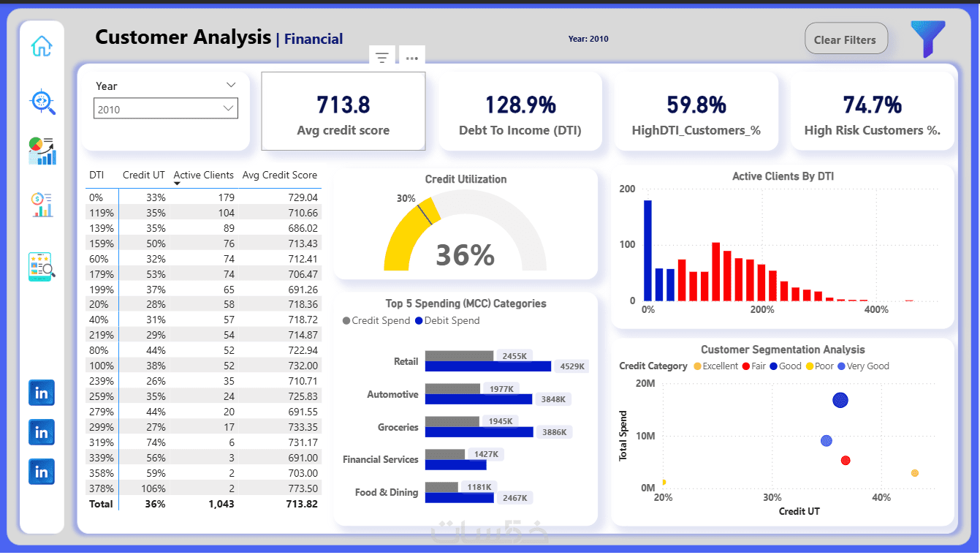Click the Avg Credit Score column header
Image resolution: width=980 pixels, height=555 pixels.
(280, 175)
